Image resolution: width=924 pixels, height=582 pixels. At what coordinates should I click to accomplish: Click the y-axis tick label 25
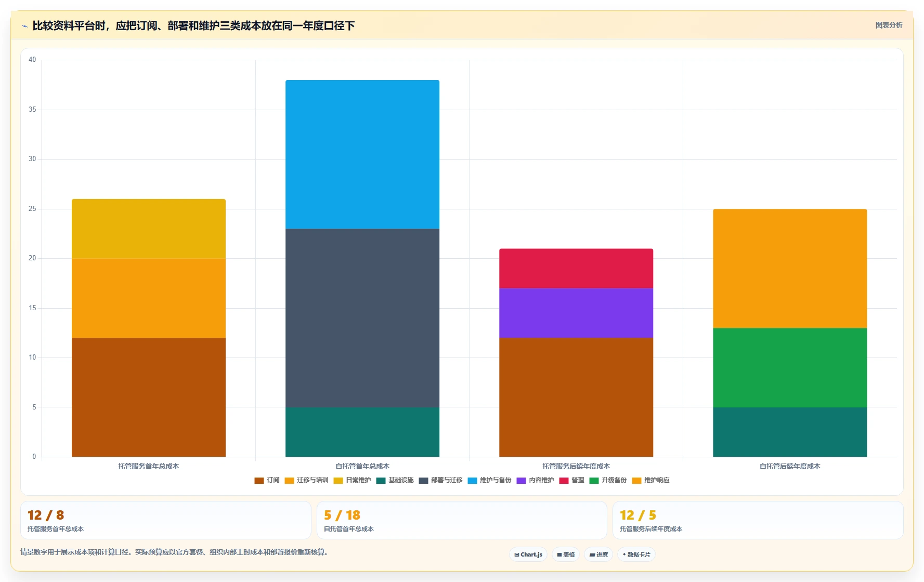tap(32, 209)
